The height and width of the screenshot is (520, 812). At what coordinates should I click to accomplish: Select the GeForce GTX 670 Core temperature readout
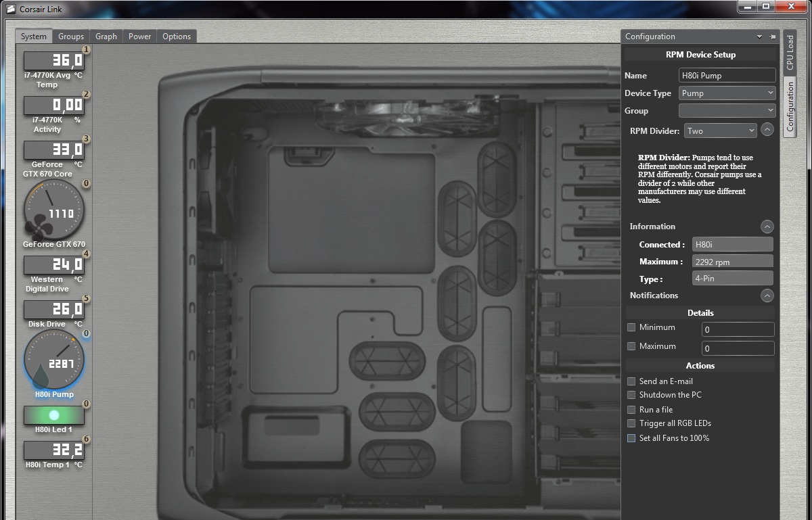tap(54, 149)
